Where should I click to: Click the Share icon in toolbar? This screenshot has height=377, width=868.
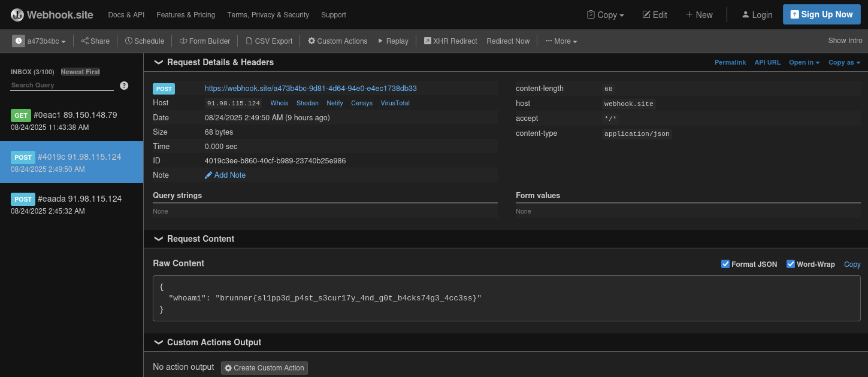tap(85, 41)
